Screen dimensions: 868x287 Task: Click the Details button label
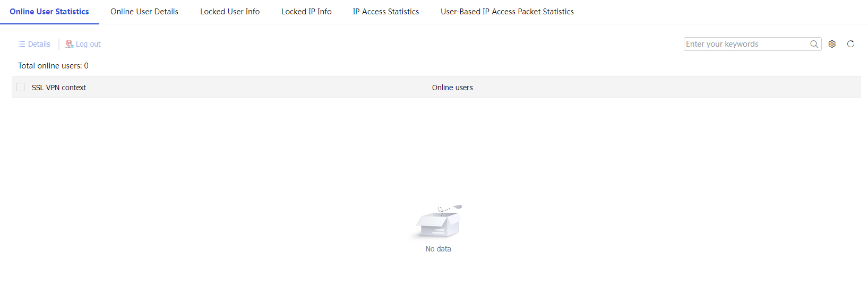(x=39, y=44)
